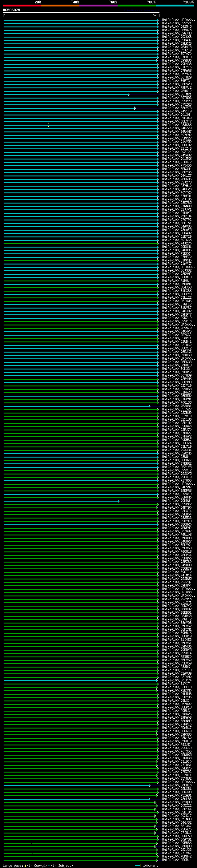197x868 pixels.
Task: Click the UniRef100_A7GRN1 hit label
Action: tap(176, 399)
